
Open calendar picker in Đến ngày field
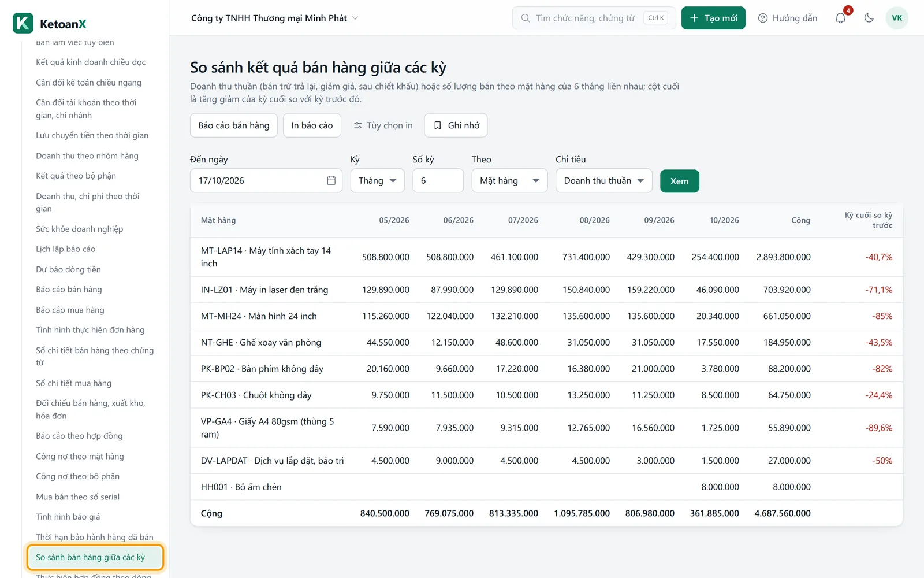(331, 180)
